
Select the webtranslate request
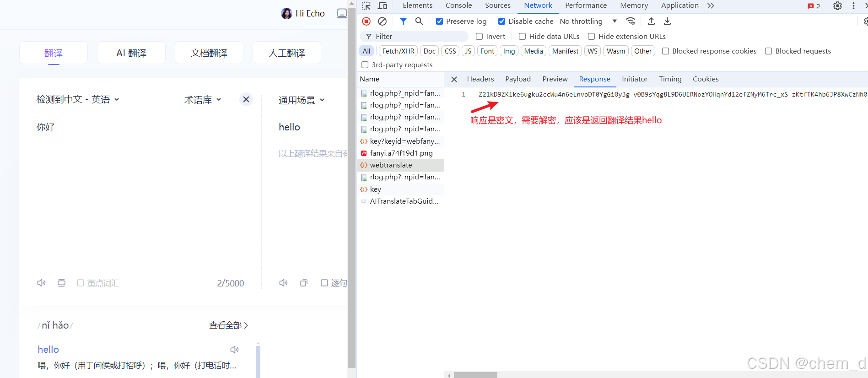tap(391, 165)
